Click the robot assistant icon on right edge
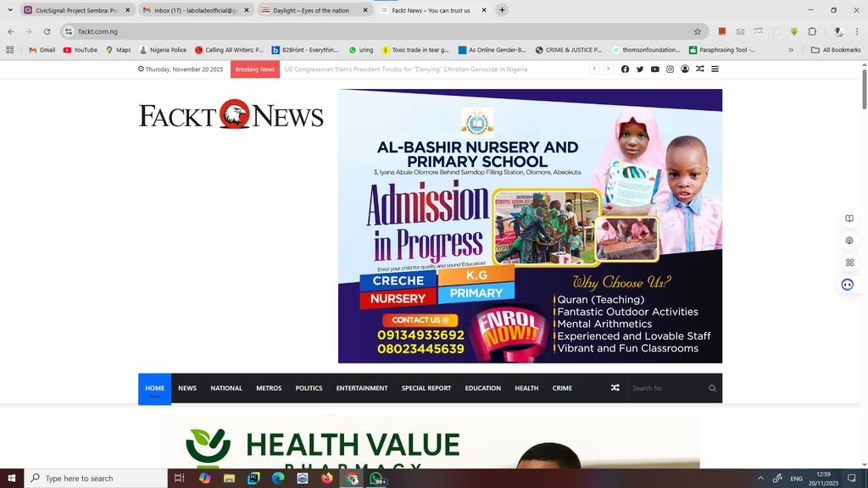The width and height of the screenshot is (868, 488). [848, 285]
